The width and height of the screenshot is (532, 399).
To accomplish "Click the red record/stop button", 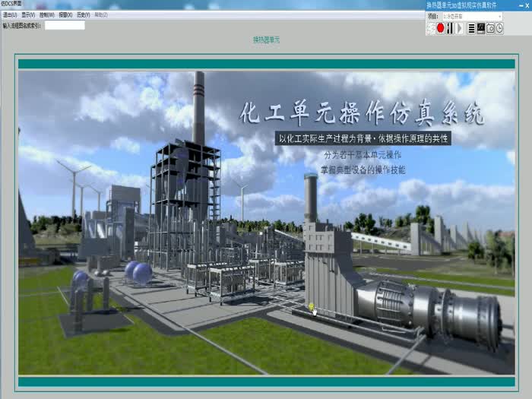I will click(x=440, y=28).
